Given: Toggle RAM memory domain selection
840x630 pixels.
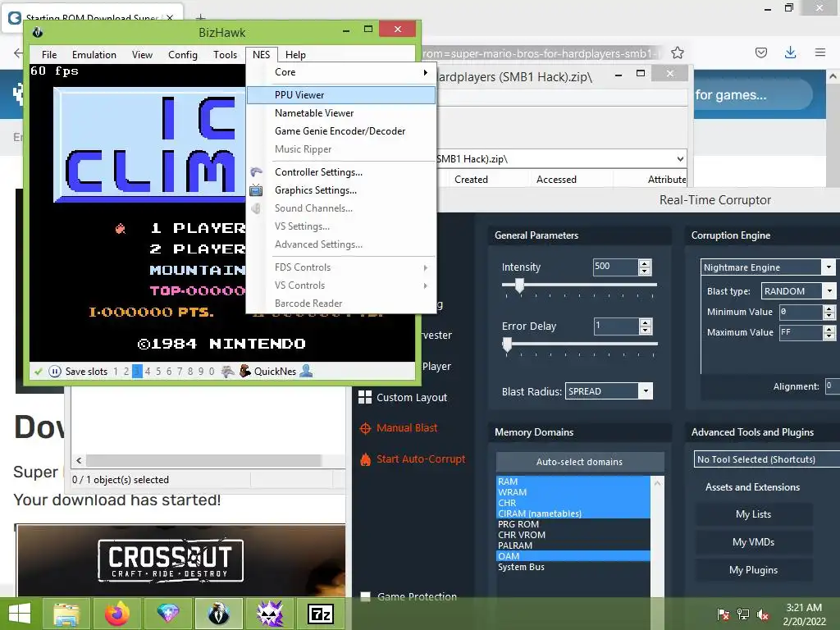Looking at the screenshot, I should coord(573,482).
